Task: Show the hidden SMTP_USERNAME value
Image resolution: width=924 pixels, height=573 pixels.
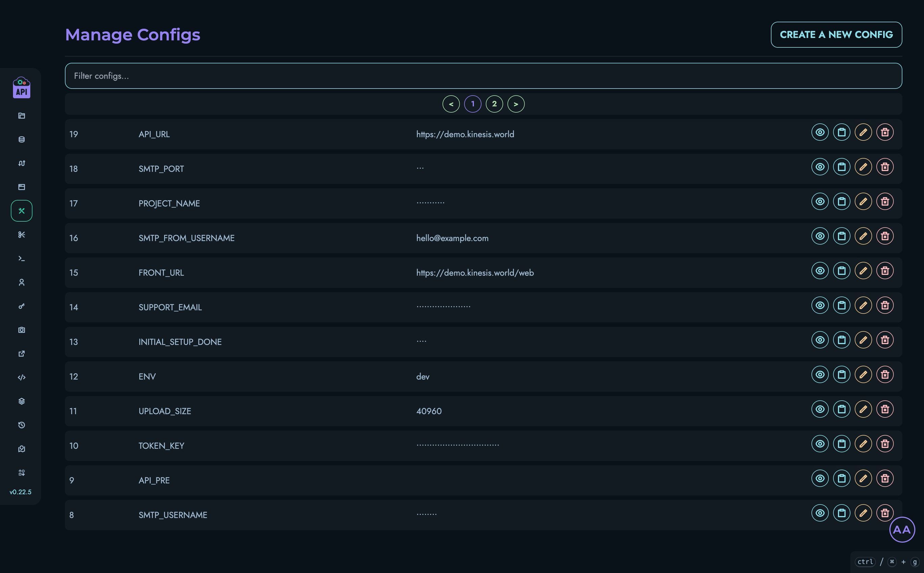Action: (820, 513)
